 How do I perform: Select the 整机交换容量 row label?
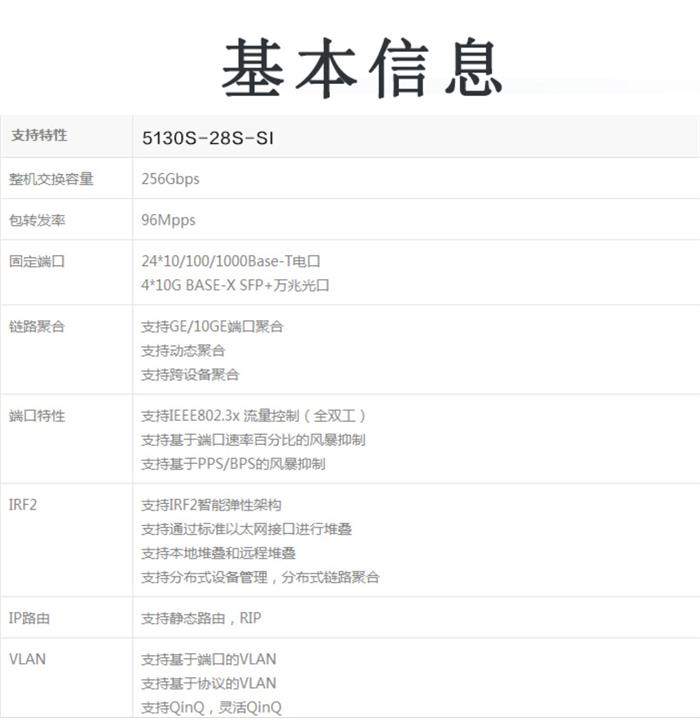[x=51, y=179]
